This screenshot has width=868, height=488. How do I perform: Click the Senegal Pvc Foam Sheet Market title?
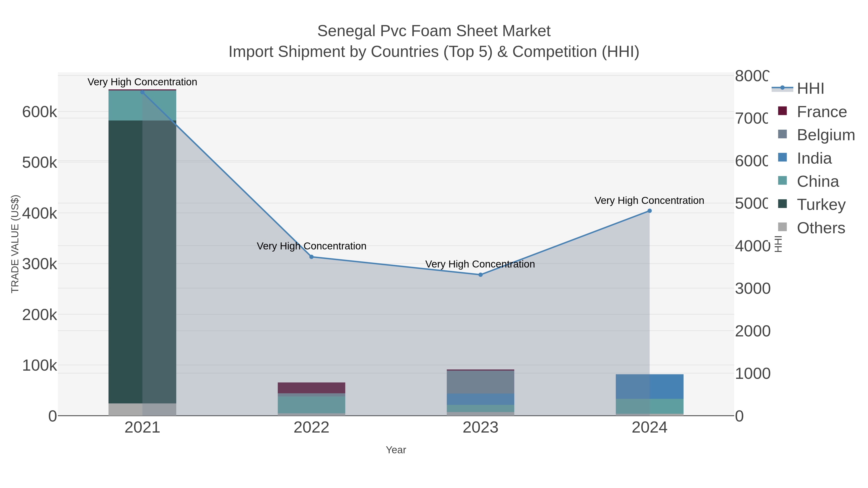(434, 31)
